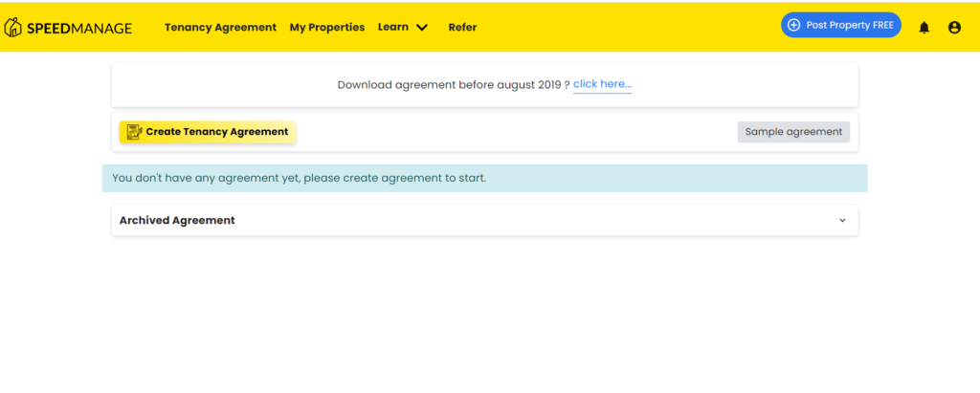Screen dimensions: 980x393
Task: Click the "click here..." download link
Action: tap(603, 84)
